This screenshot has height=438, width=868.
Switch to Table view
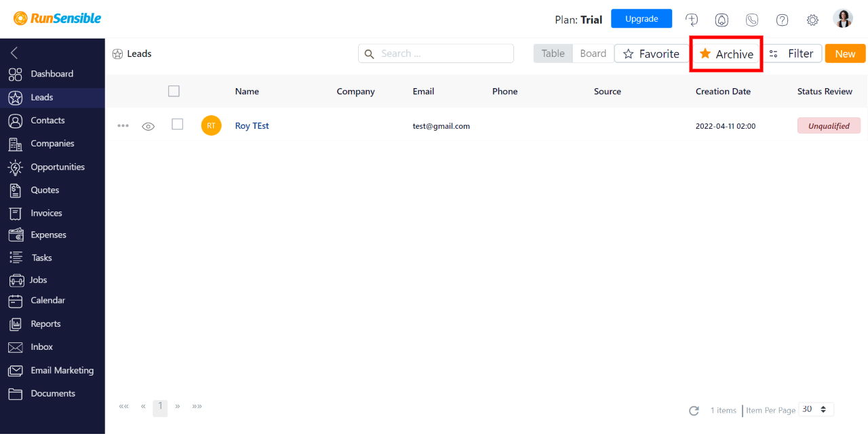click(553, 54)
